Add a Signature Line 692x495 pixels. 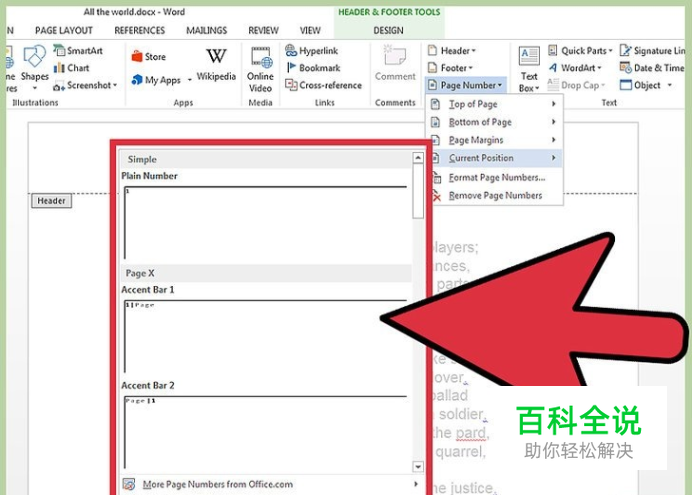tap(653, 51)
